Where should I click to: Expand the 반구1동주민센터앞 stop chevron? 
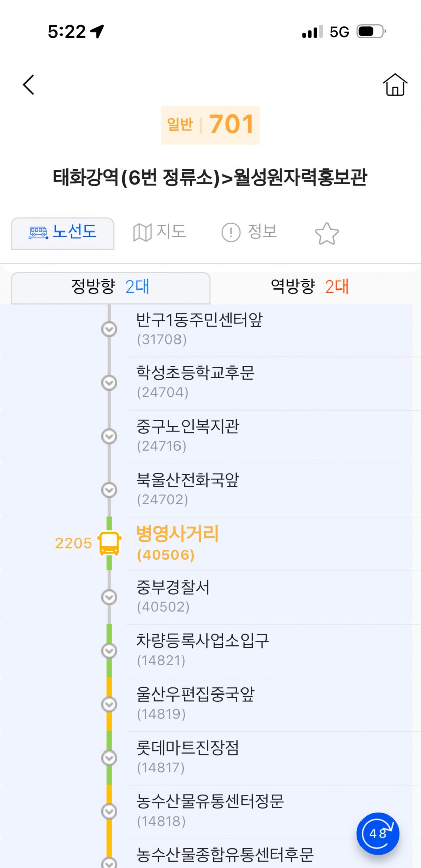(x=109, y=329)
